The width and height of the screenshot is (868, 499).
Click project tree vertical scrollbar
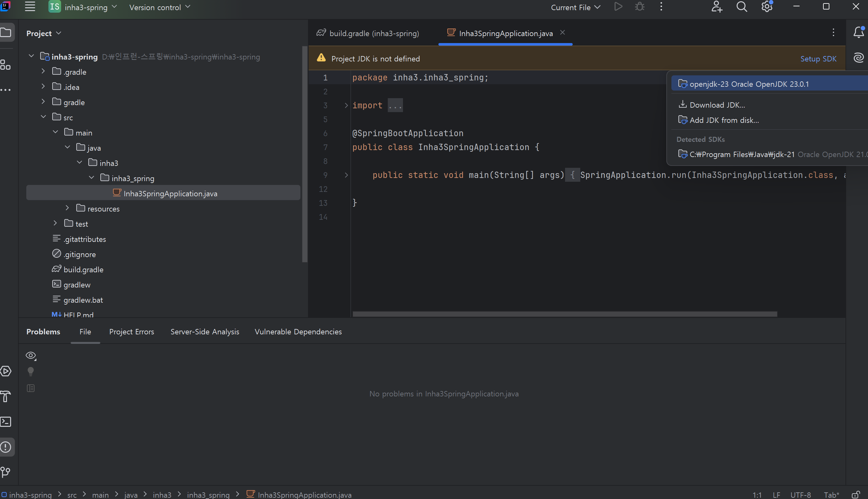pyautogui.click(x=304, y=154)
